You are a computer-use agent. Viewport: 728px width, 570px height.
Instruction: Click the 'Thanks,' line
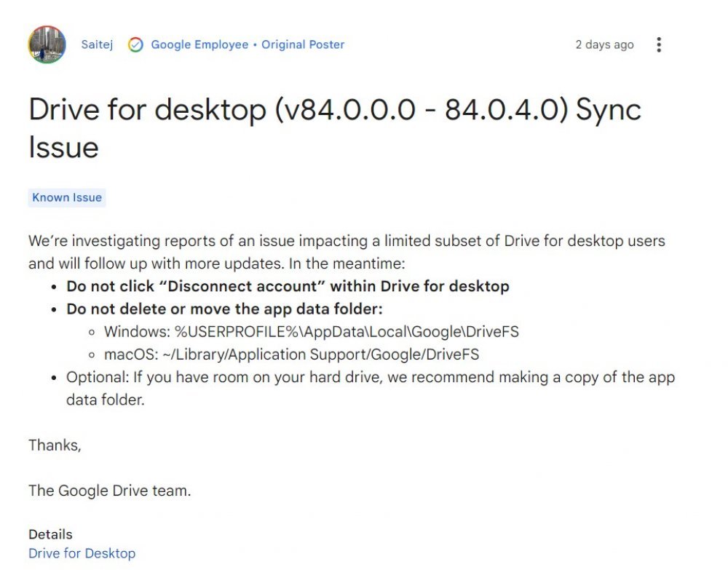[x=55, y=445]
